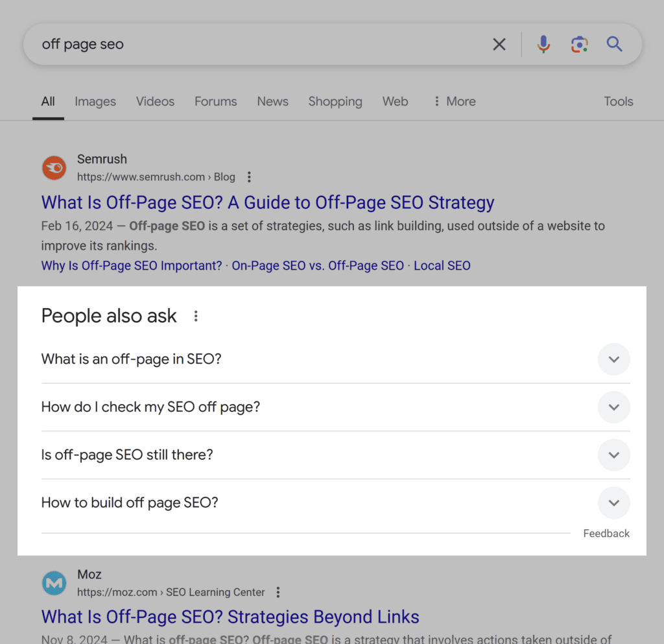Click inside the search input field
The width and height of the screenshot is (664, 644).
coord(259,44)
